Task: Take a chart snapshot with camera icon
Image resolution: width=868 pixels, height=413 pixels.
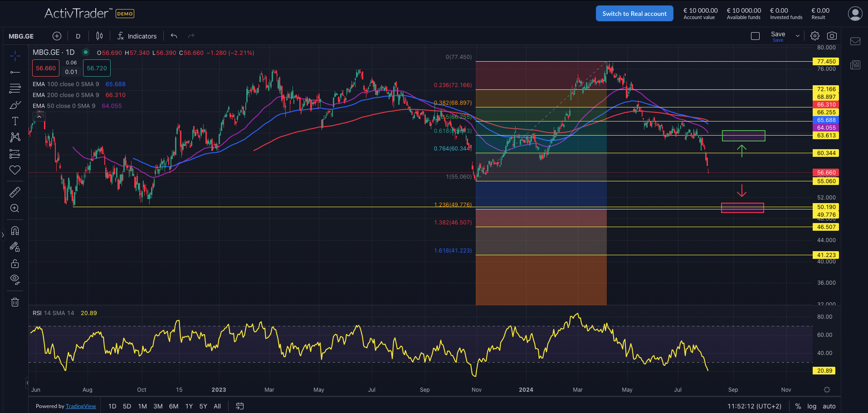Action: click(832, 36)
